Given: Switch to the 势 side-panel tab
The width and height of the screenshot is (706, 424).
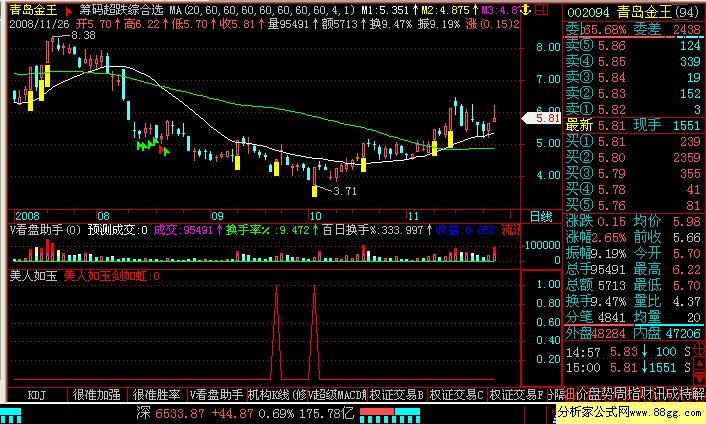Looking at the screenshot, I should [x=608, y=394].
